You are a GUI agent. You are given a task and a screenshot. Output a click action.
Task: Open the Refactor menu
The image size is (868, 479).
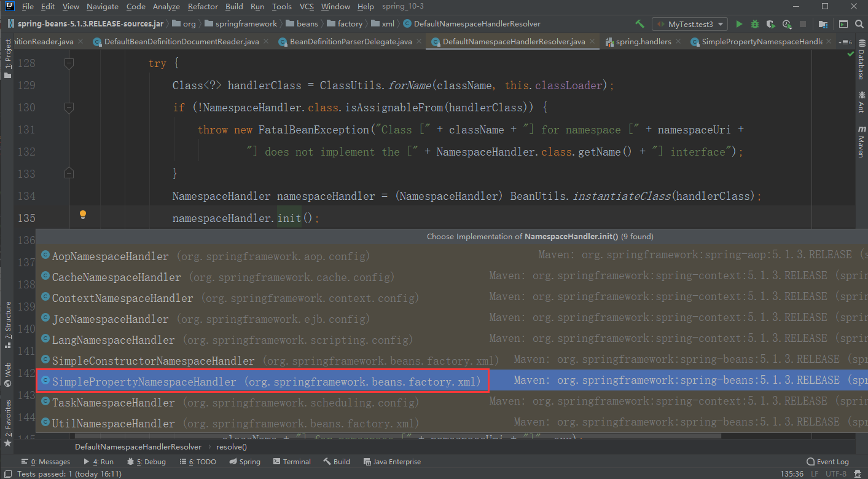point(203,7)
